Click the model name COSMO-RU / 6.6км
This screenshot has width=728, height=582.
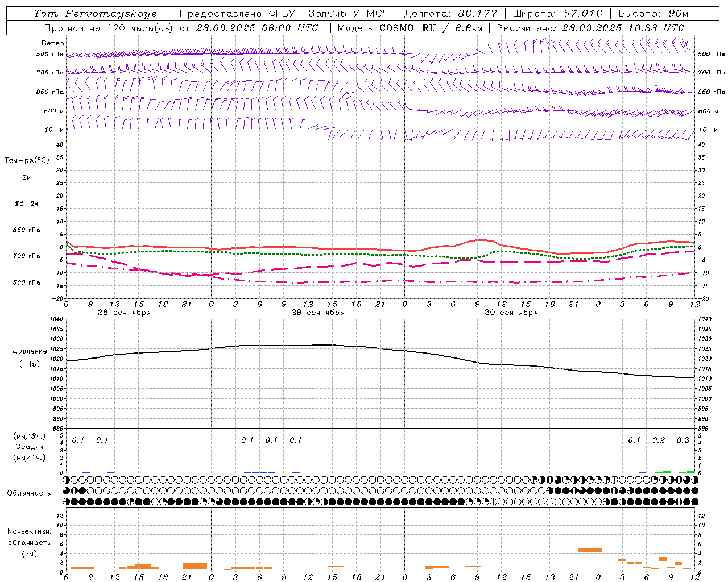pyautogui.click(x=432, y=28)
